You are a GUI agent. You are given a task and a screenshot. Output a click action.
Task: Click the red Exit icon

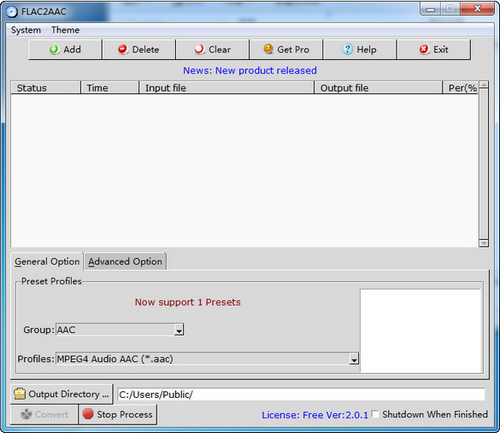tap(424, 49)
